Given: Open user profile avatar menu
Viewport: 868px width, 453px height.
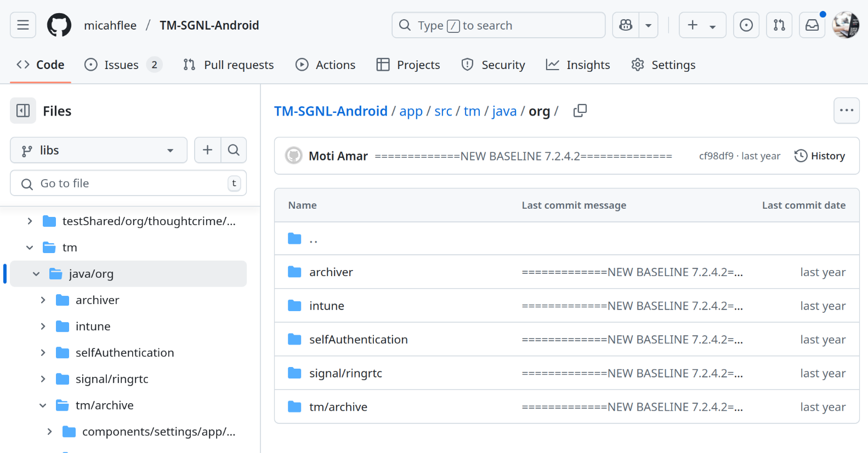Looking at the screenshot, I should click(x=846, y=25).
